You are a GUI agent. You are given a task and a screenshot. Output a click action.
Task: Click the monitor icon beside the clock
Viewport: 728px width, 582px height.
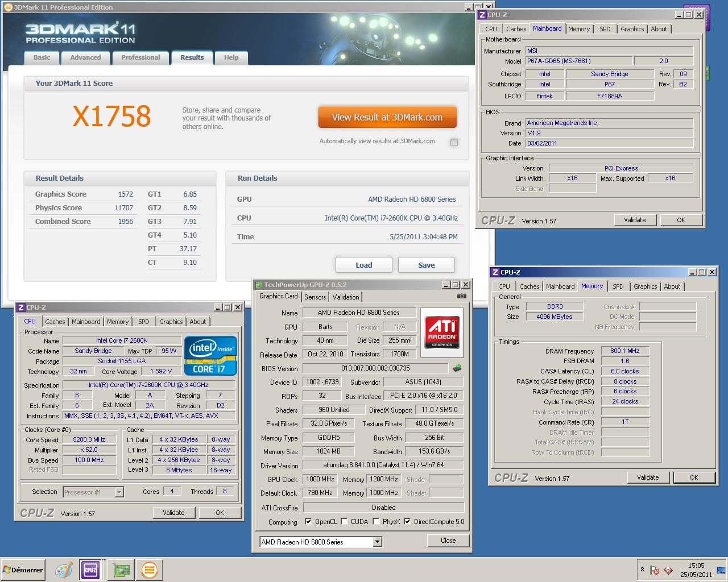click(x=721, y=570)
